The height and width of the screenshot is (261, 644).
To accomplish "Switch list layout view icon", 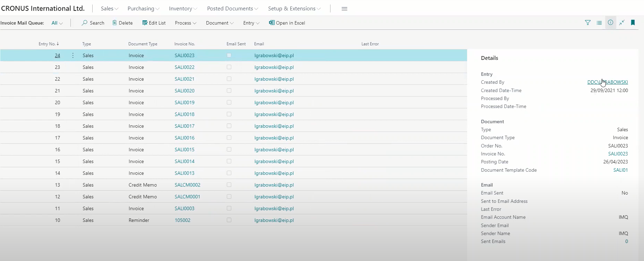I will click(x=599, y=23).
